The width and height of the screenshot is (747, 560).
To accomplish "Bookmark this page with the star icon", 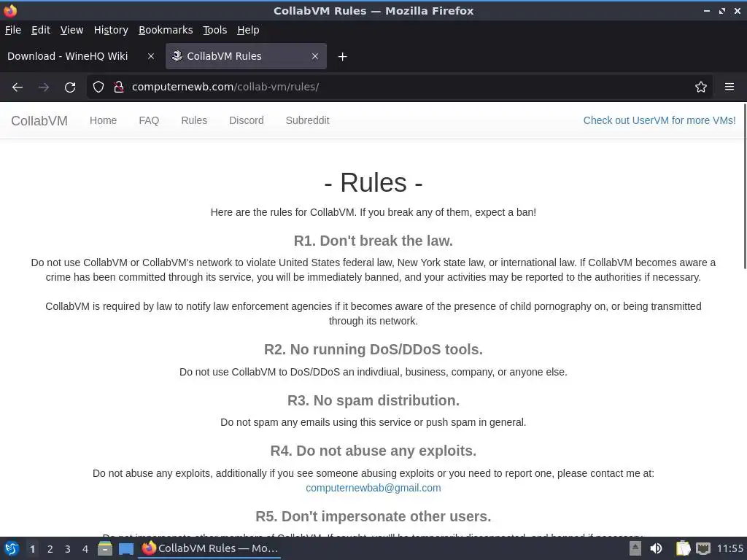I will click(x=701, y=87).
